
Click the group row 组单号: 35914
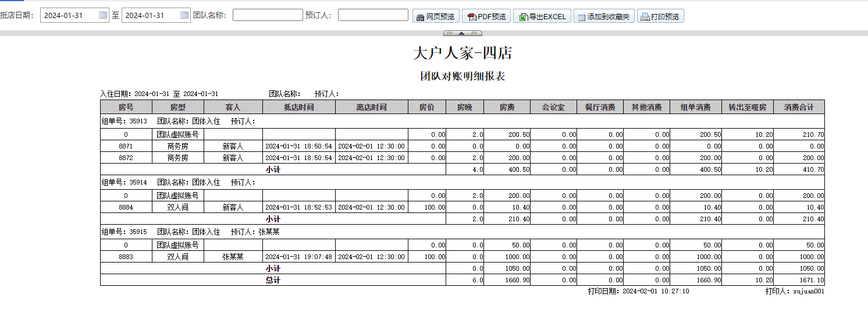click(x=463, y=182)
